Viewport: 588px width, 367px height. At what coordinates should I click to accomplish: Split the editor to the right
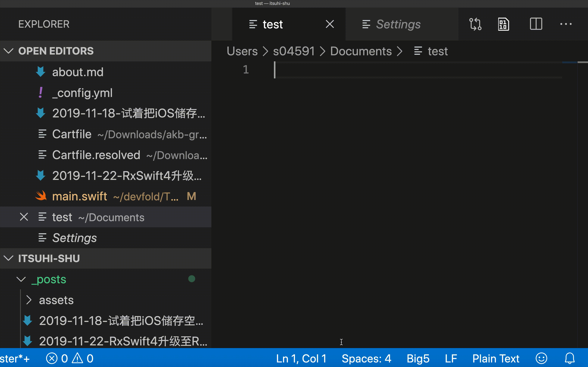click(x=536, y=24)
